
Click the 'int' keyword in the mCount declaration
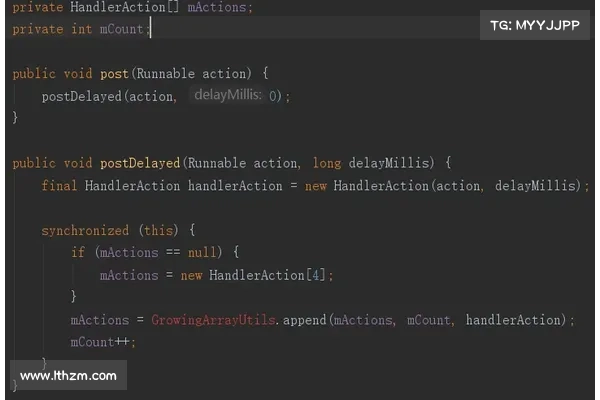click(x=82, y=29)
